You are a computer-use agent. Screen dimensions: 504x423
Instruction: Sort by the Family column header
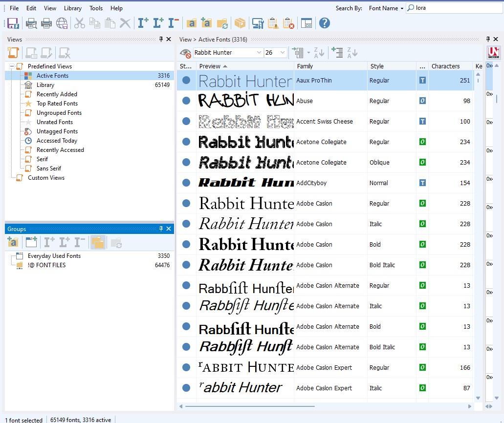(330, 66)
